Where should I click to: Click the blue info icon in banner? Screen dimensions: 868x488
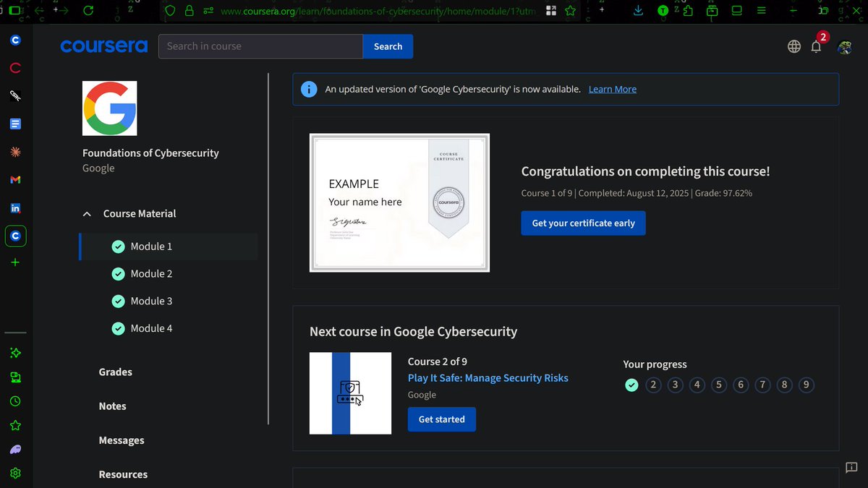[309, 89]
